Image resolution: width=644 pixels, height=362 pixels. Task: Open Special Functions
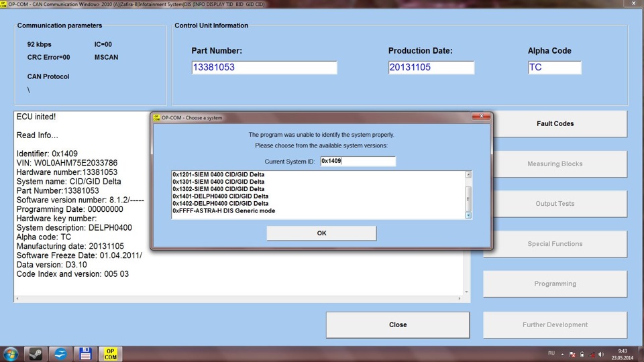(555, 244)
